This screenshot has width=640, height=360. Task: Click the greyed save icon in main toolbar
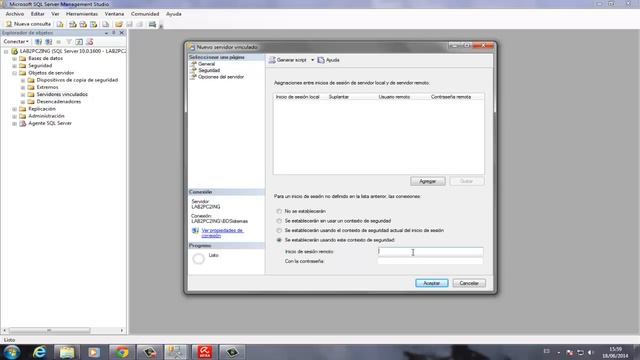click(x=129, y=24)
